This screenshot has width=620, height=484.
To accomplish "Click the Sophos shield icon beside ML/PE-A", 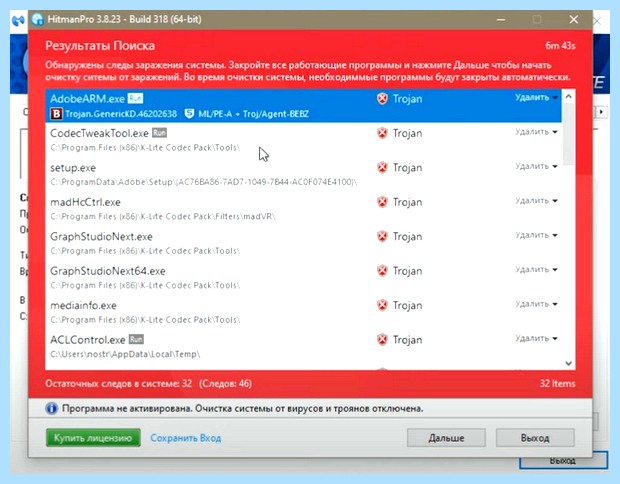I will [x=189, y=114].
